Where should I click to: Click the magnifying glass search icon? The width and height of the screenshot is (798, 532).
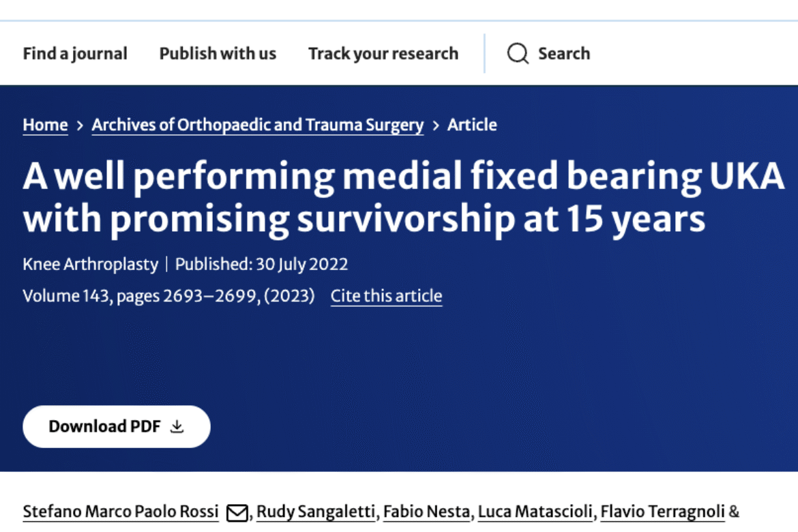[x=518, y=53]
